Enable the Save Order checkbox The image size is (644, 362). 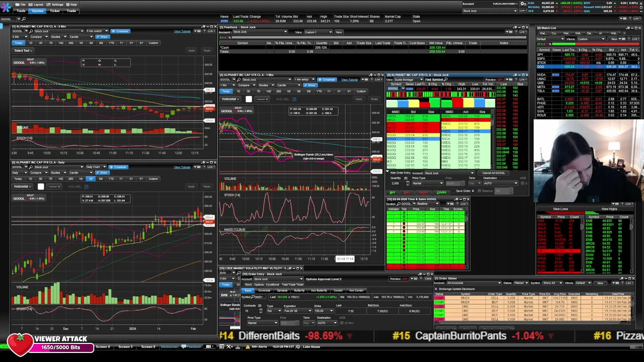click(x=453, y=191)
